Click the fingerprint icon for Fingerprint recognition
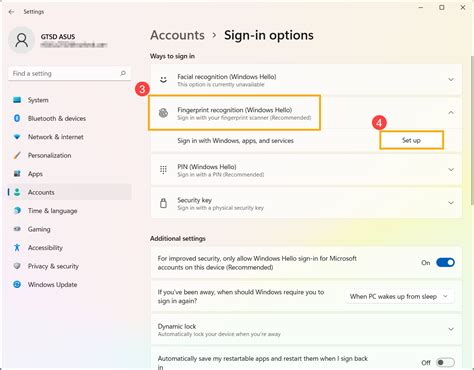This screenshot has height=370, width=474. (163, 113)
